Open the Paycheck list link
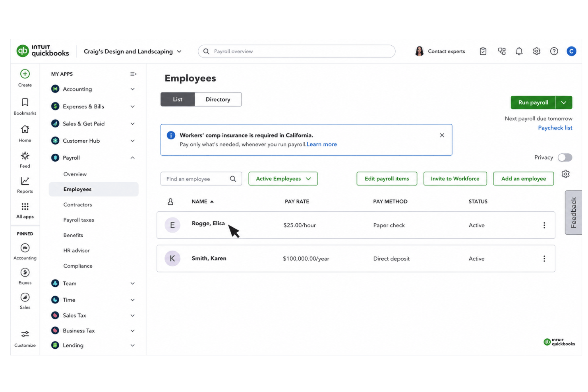This screenshot has width=588, height=392. tap(555, 128)
